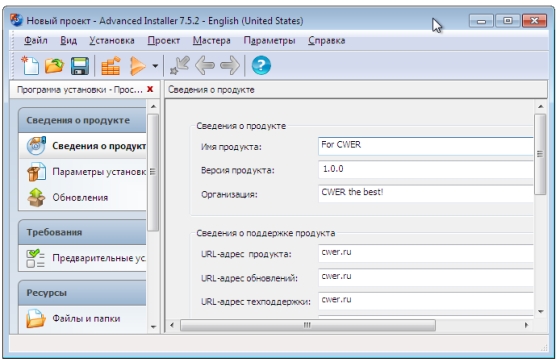Click the Build project bricks icon
560x362 pixels.
[111, 66]
